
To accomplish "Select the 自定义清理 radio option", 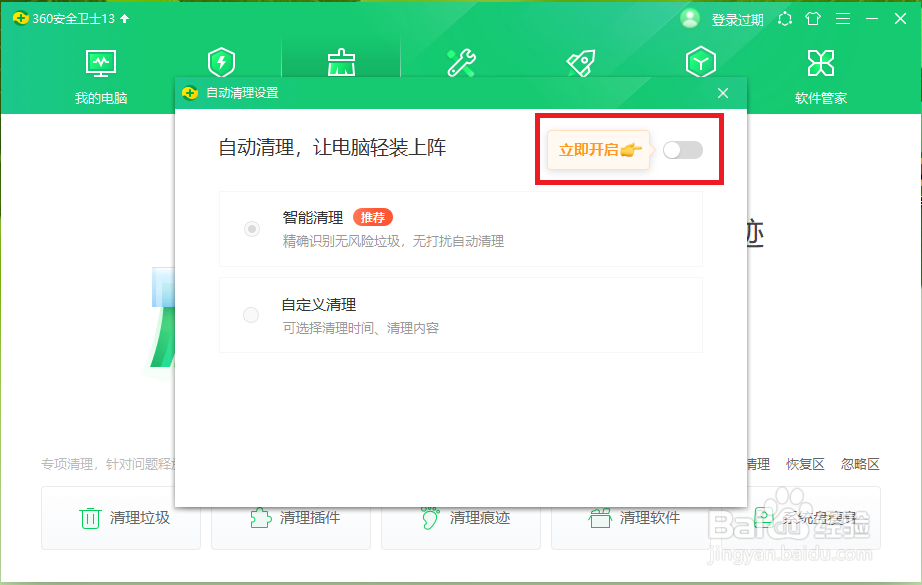I will click(252, 314).
